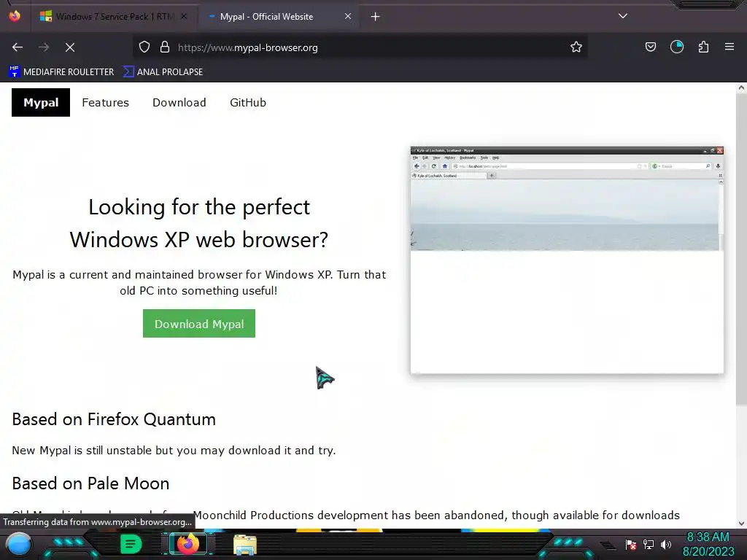The height and width of the screenshot is (560, 747).
Task: Open the Download nav item
Action: (x=179, y=102)
